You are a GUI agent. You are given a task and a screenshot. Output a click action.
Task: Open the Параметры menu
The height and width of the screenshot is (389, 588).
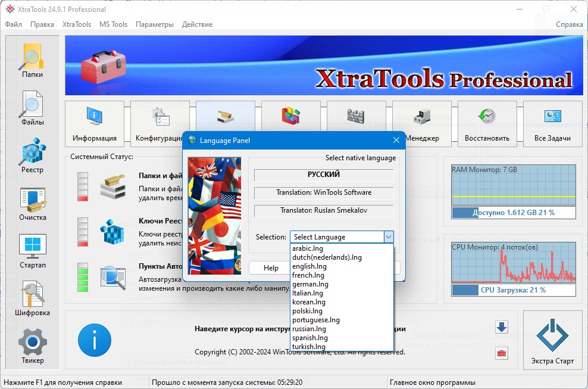(155, 24)
